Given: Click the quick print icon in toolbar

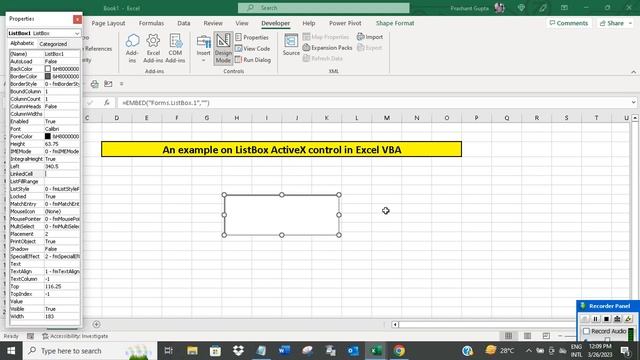Looking at the screenshot, I should [x=95, y=84].
